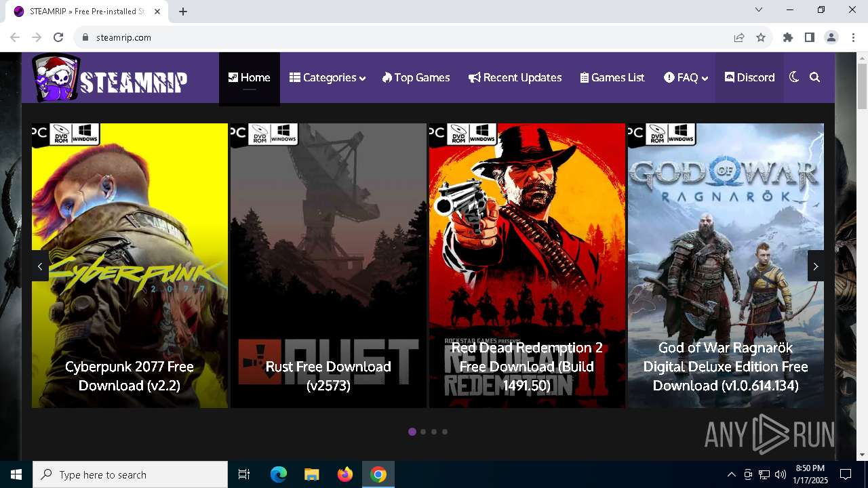
Task: Toggle the browser side panel
Action: pos(810,37)
